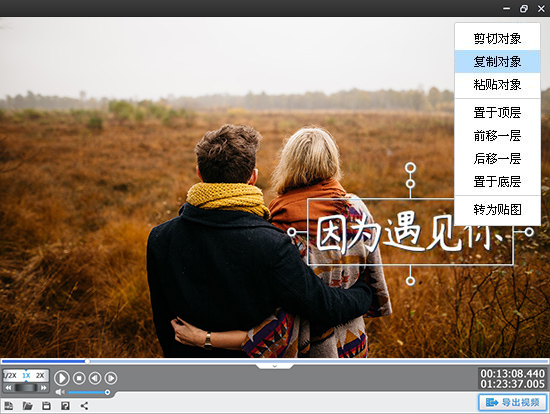This screenshot has width=550, height=414.
Task: Mute audio with speaker icon
Action: click(x=60, y=392)
